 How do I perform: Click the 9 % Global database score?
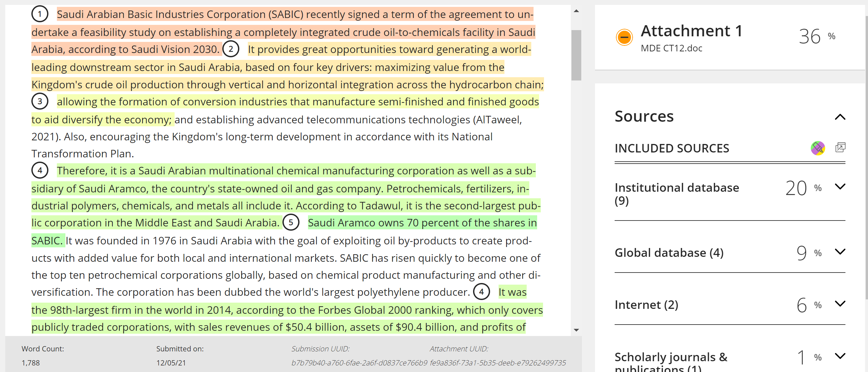tap(809, 253)
